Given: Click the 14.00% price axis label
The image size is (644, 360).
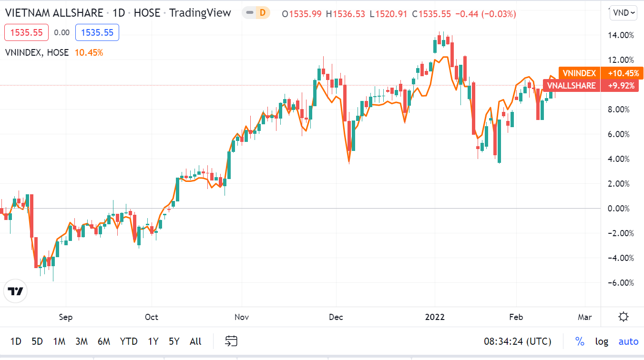Looking at the screenshot, I should [622, 35].
